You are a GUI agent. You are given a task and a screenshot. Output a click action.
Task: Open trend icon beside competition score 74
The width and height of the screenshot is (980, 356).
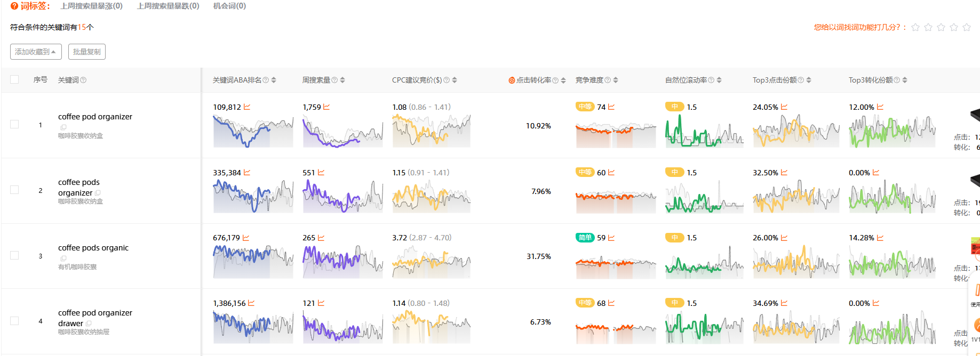(x=611, y=107)
